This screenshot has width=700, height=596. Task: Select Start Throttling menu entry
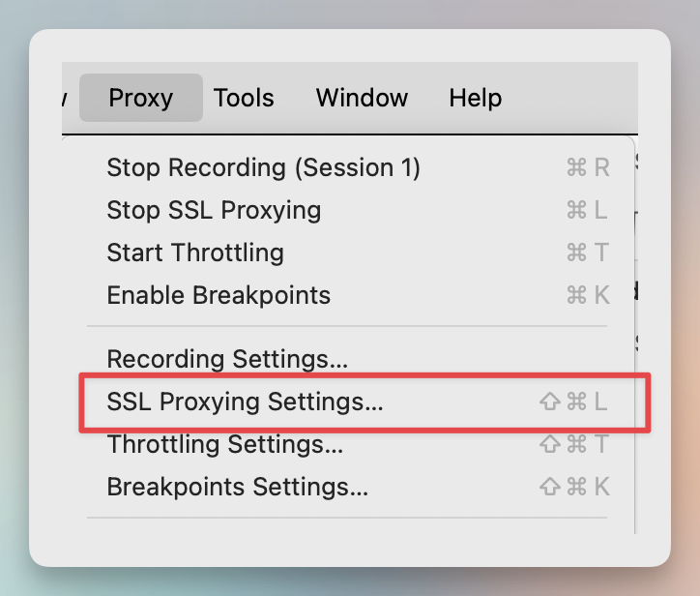point(347,253)
